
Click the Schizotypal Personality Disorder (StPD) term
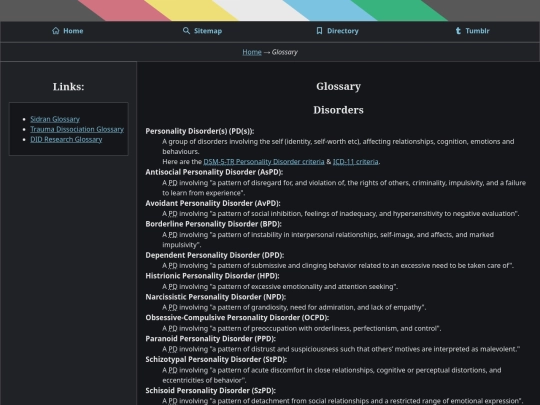coord(216,359)
